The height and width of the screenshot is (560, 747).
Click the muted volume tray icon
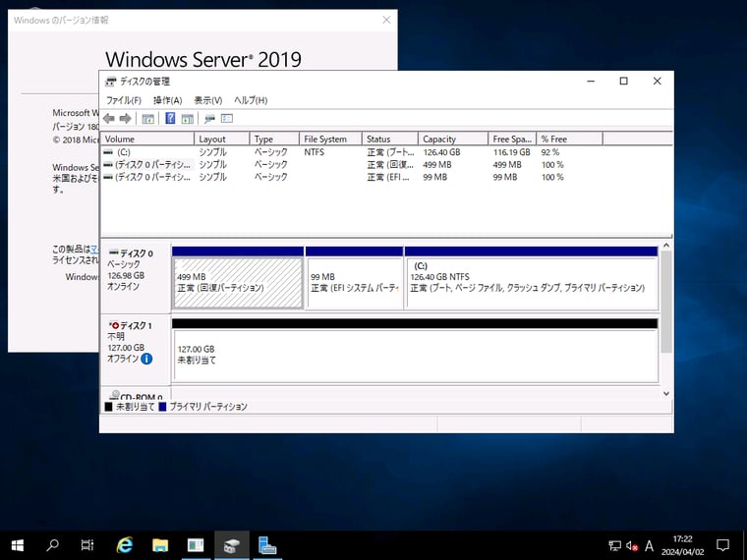coord(632,545)
